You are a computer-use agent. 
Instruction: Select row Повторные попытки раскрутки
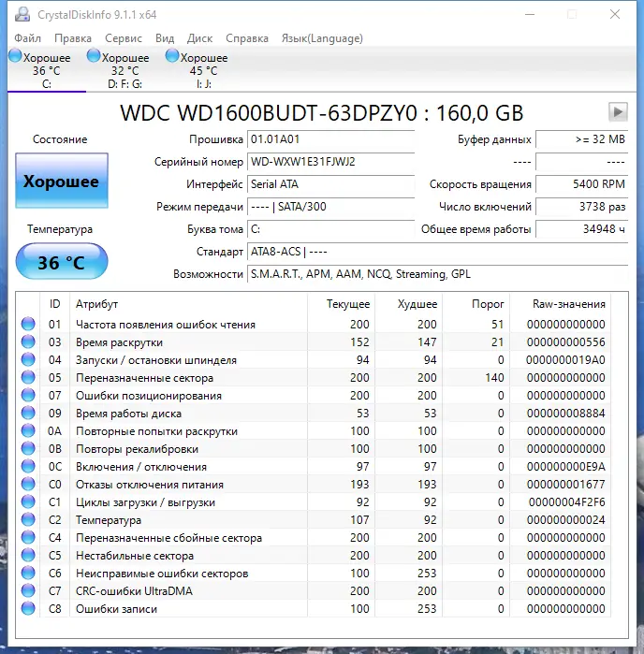coord(314,431)
